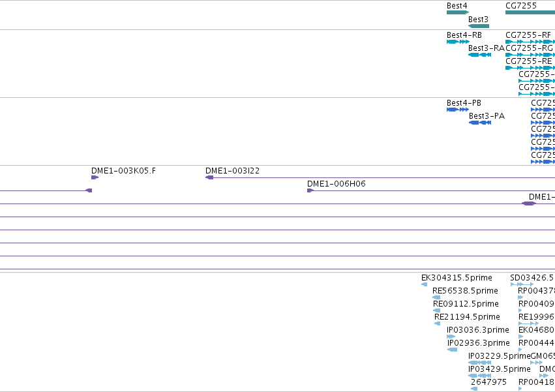Viewport: 555px width, 392px height.
Task: Select the IP03229.5prime EST
Action: point(479,363)
